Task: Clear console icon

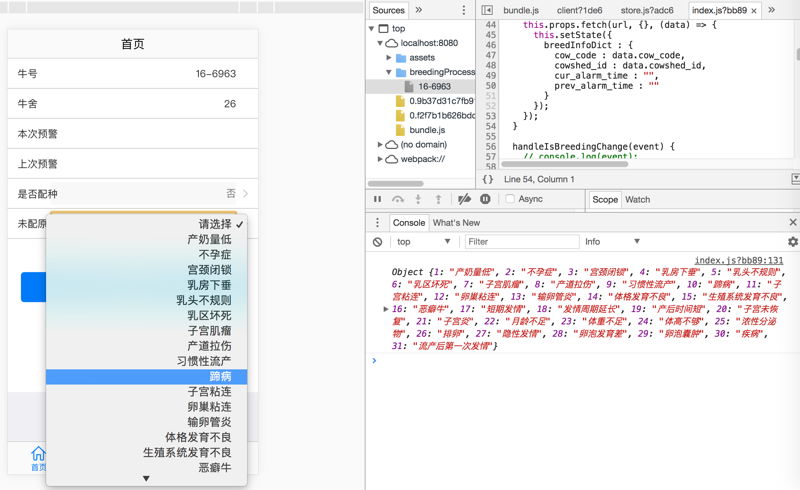Action: tap(378, 242)
